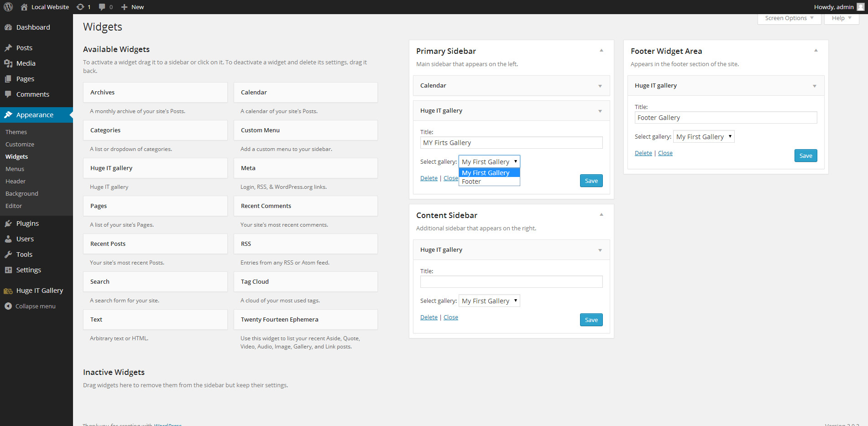Viewport: 868px width, 426px height.
Task: Click the New plus icon in the admin bar
Action: click(124, 7)
